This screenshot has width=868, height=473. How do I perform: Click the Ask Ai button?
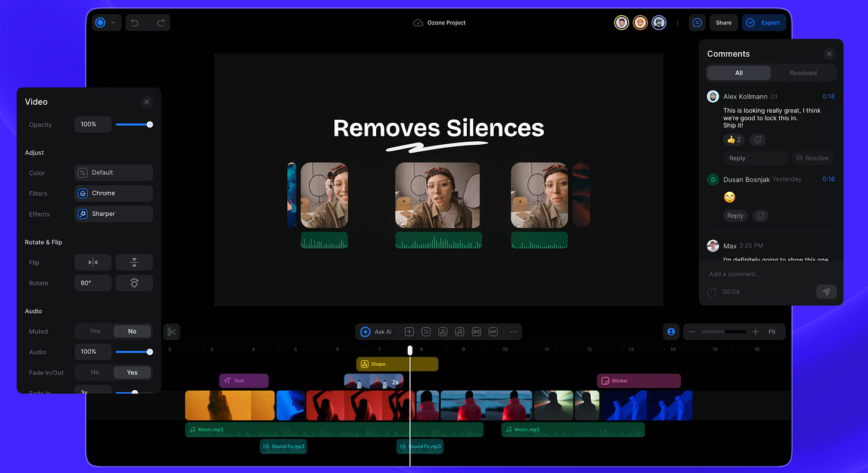pos(377,332)
